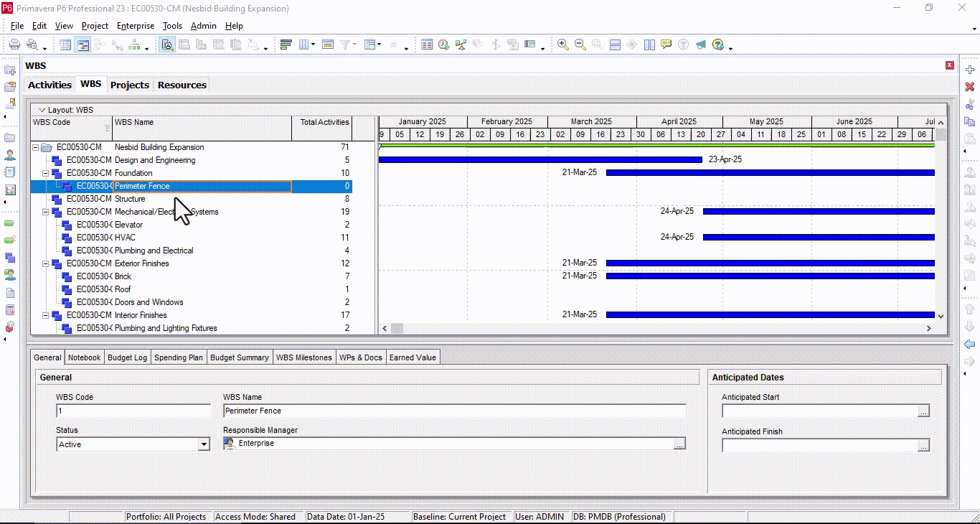Click the Zoom Out magnifier

click(x=580, y=45)
